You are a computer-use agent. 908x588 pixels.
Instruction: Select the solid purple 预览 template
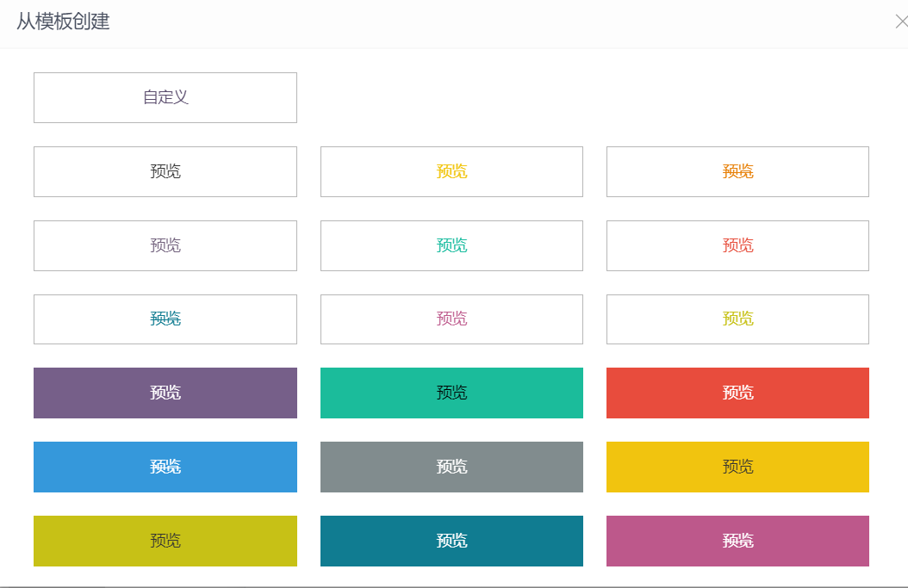point(165,393)
